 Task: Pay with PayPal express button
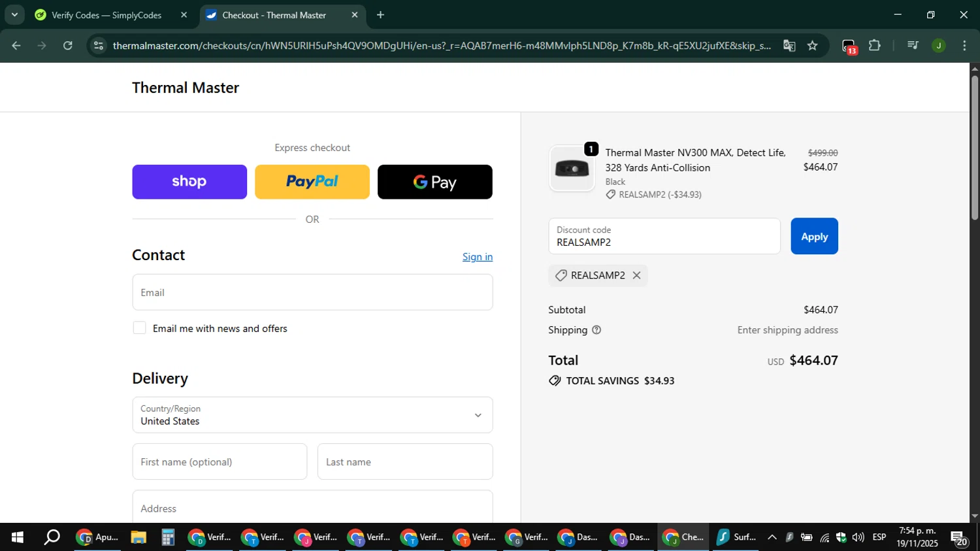pyautogui.click(x=312, y=182)
